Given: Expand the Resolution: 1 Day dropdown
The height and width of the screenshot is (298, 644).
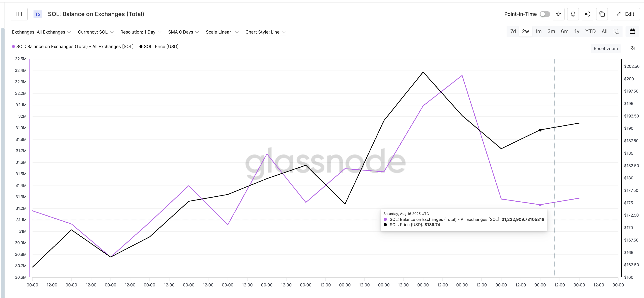Looking at the screenshot, I should [141, 32].
